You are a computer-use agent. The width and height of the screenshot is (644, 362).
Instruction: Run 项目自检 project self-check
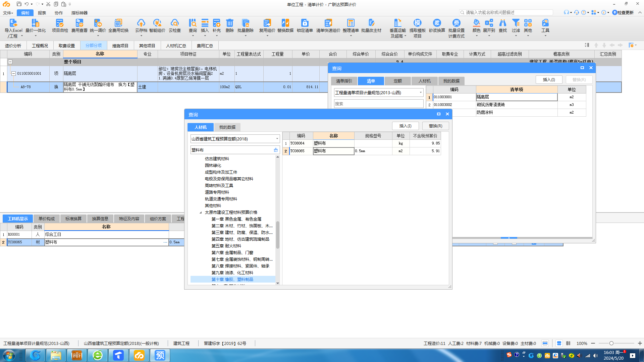click(x=60, y=26)
